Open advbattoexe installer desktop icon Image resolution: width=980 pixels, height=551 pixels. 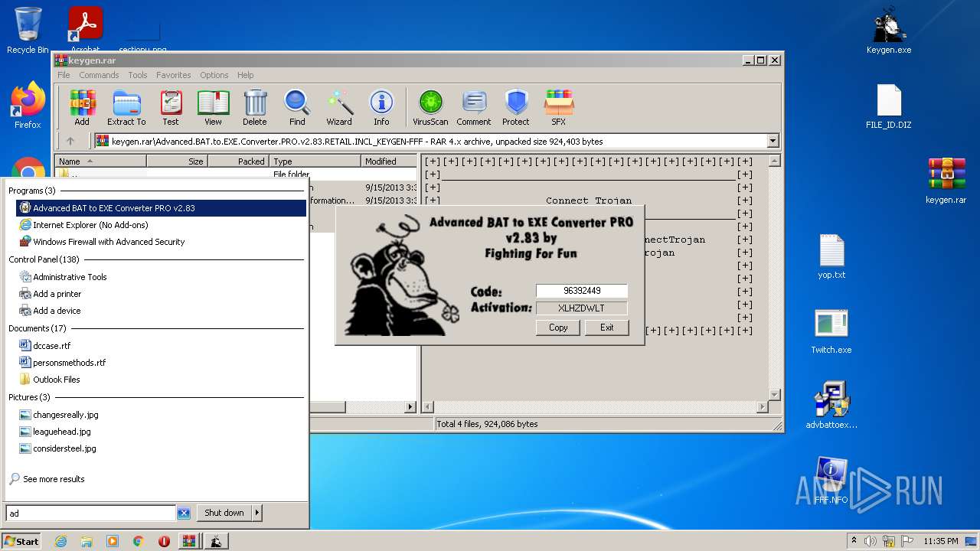pyautogui.click(x=831, y=404)
